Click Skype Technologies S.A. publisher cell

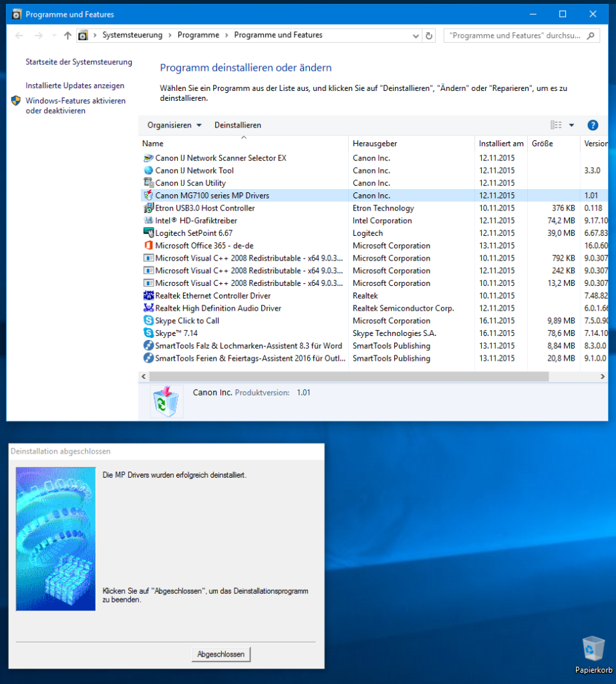click(x=394, y=333)
